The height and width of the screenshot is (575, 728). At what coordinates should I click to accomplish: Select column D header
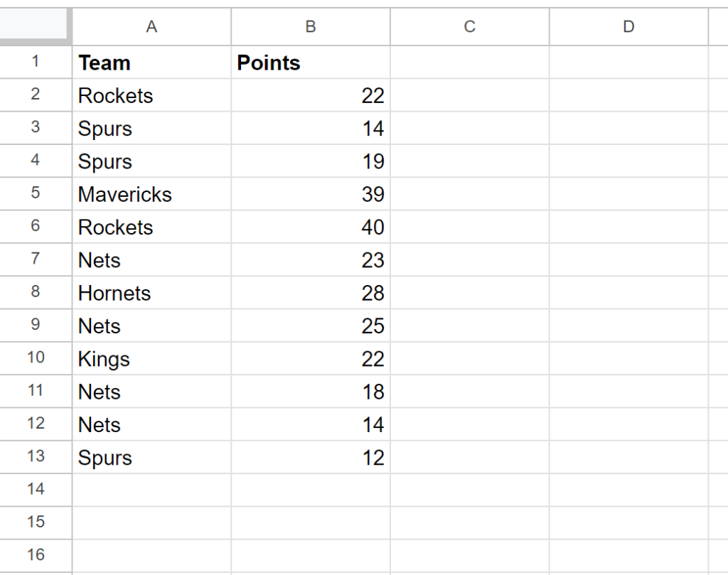click(x=628, y=27)
